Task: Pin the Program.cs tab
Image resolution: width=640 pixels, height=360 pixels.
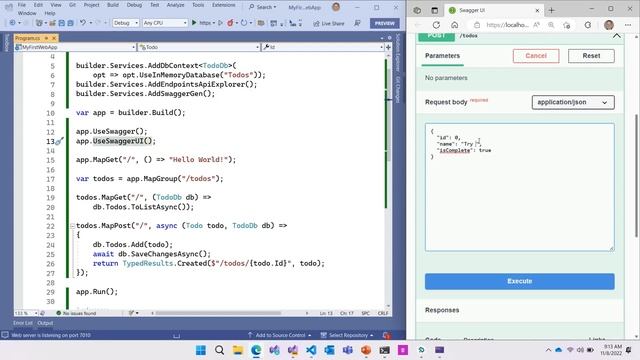Action: pyautogui.click(x=47, y=38)
